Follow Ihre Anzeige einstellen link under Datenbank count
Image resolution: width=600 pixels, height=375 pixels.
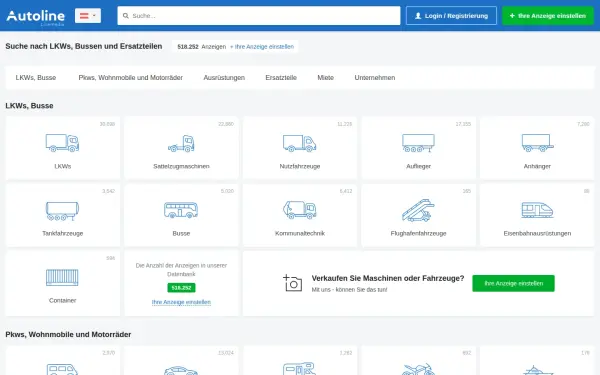(181, 302)
